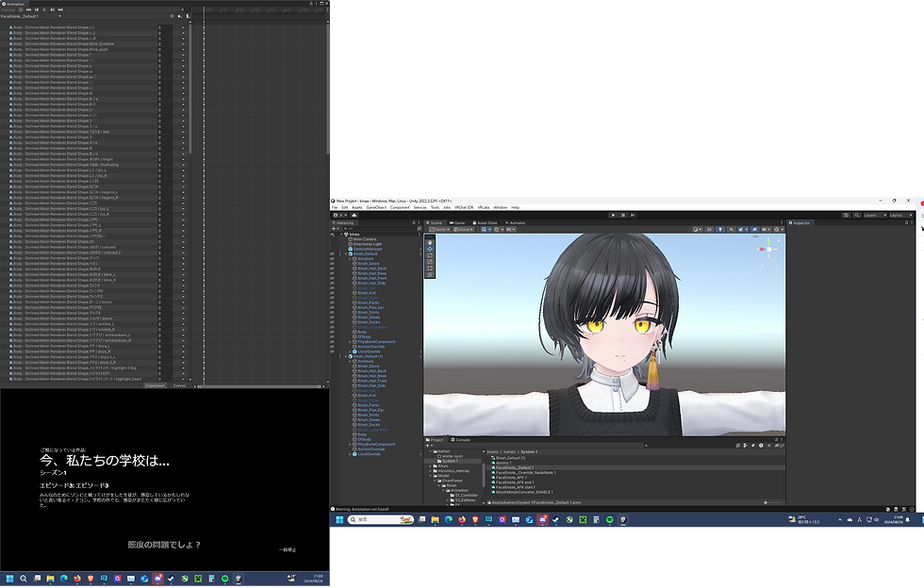The height and width of the screenshot is (588, 924).
Task: Click Unity's Pause button
Action: pyautogui.click(x=623, y=215)
